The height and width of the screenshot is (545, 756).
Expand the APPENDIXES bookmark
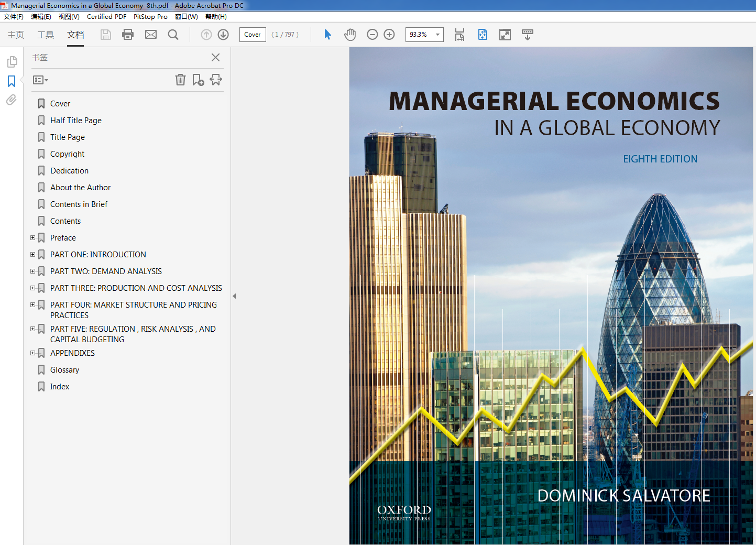point(32,353)
